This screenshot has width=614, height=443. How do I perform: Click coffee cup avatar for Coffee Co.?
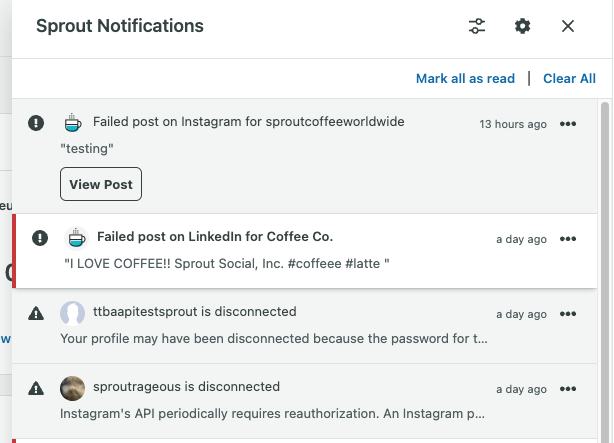(x=76, y=238)
